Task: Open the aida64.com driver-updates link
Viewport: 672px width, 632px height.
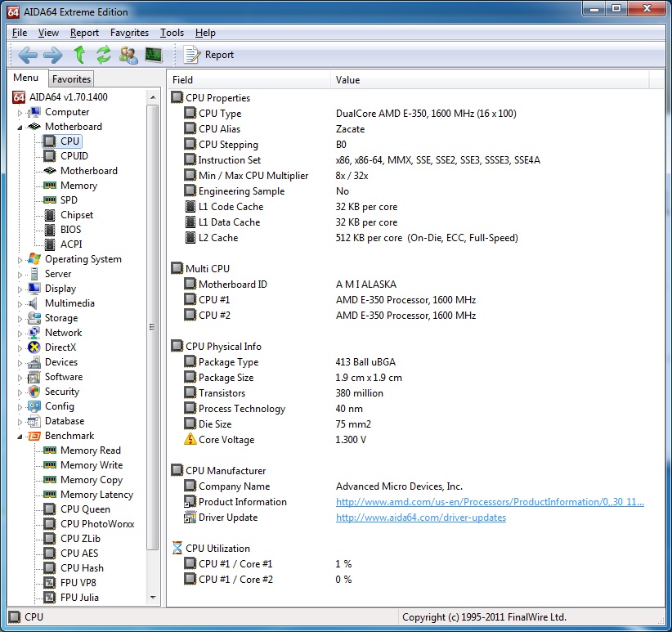Action: [x=421, y=518]
